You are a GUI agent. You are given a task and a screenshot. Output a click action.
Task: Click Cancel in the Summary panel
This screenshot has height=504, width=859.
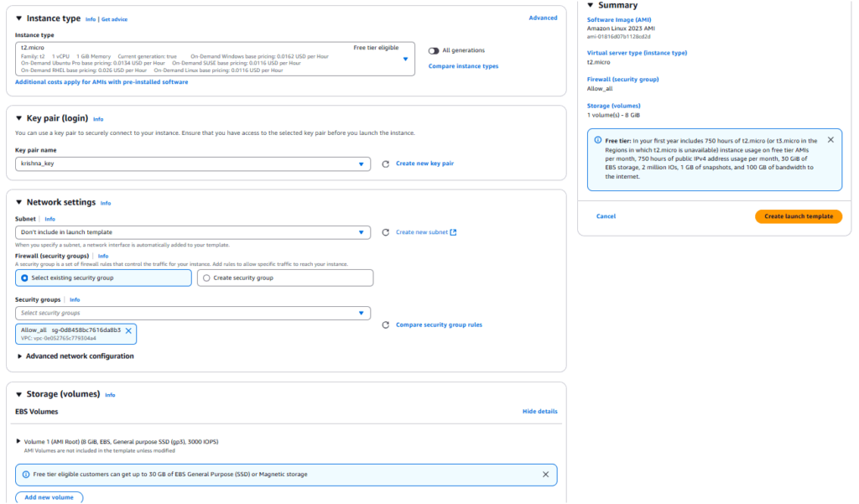point(606,216)
